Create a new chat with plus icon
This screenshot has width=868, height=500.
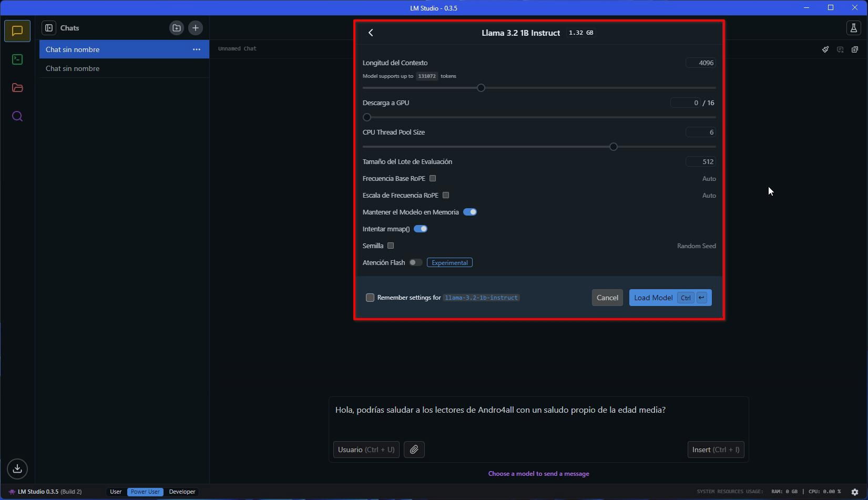[196, 28]
